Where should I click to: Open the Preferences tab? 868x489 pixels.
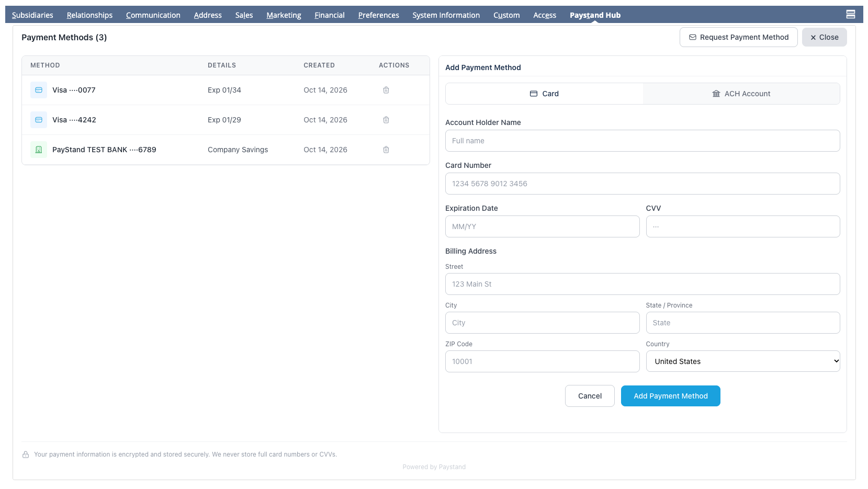coord(379,15)
